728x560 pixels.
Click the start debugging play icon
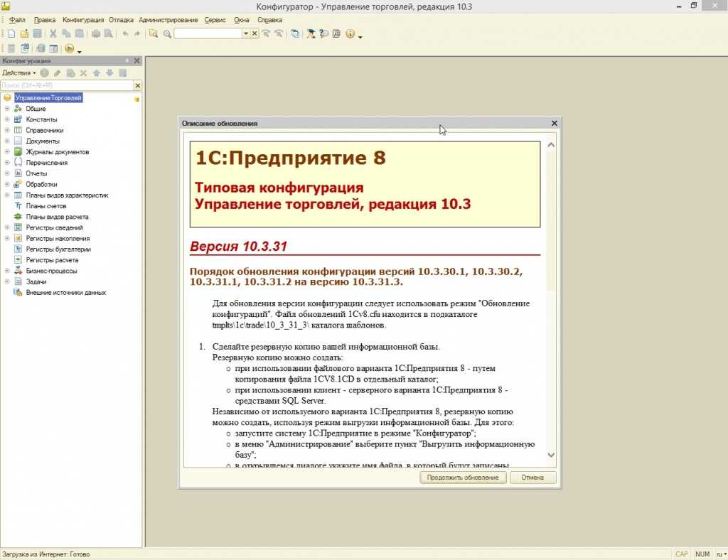70,48
